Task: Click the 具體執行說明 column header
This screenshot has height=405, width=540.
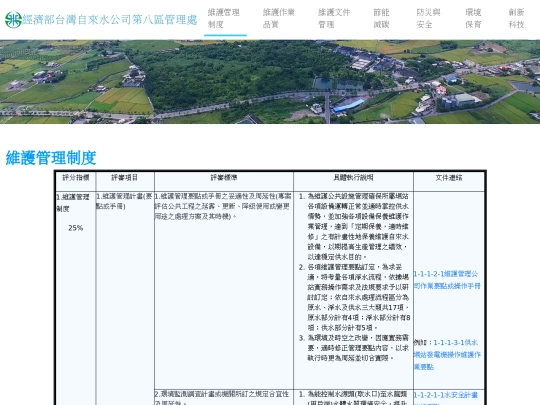Action: coord(353,178)
